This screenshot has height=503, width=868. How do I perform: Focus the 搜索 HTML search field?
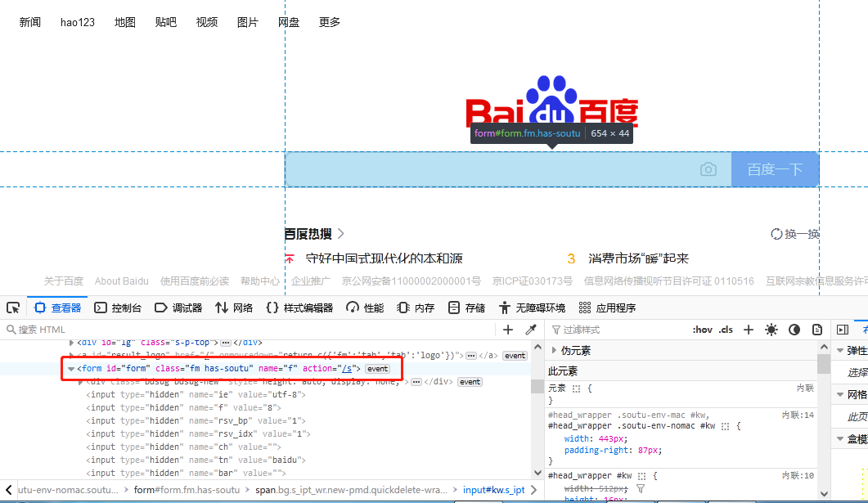pos(249,330)
